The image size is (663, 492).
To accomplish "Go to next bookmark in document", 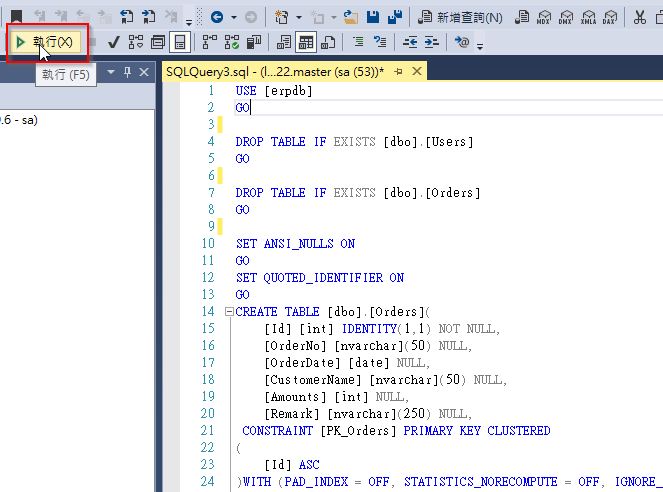I will pos(149,17).
